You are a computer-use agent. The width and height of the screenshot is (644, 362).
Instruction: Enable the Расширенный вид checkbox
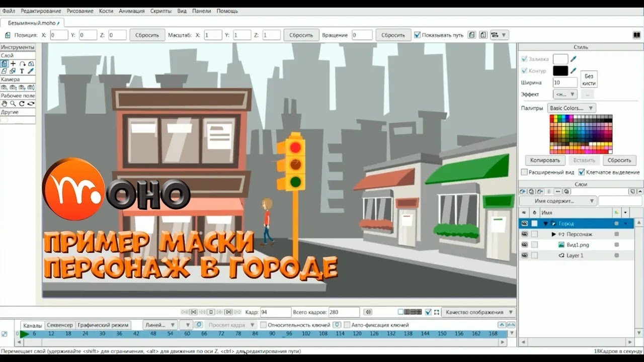click(524, 172)
